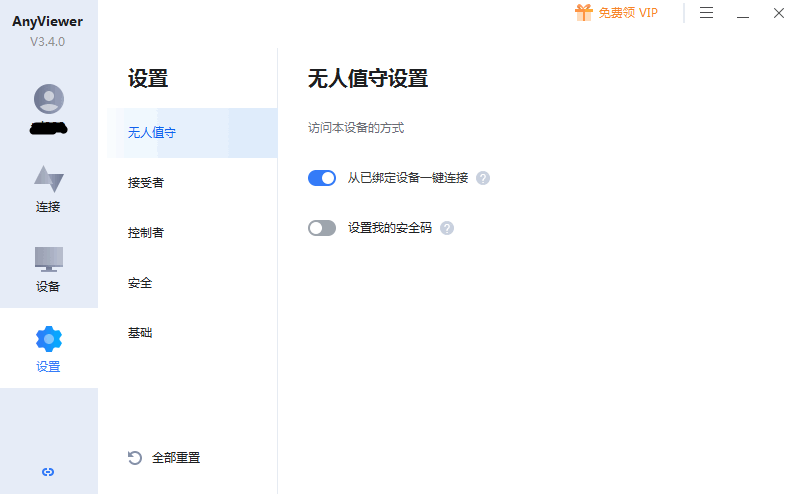Open the hamburger menu in title bar
The height and width of the screenshot is (494, 796).
[707, 13]
